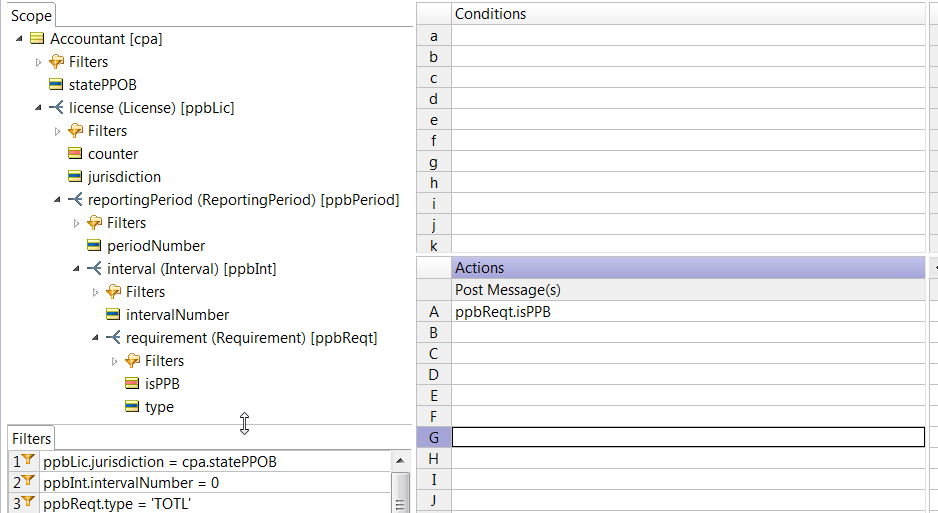
Task: Click the license association icon
Action: 56,108
